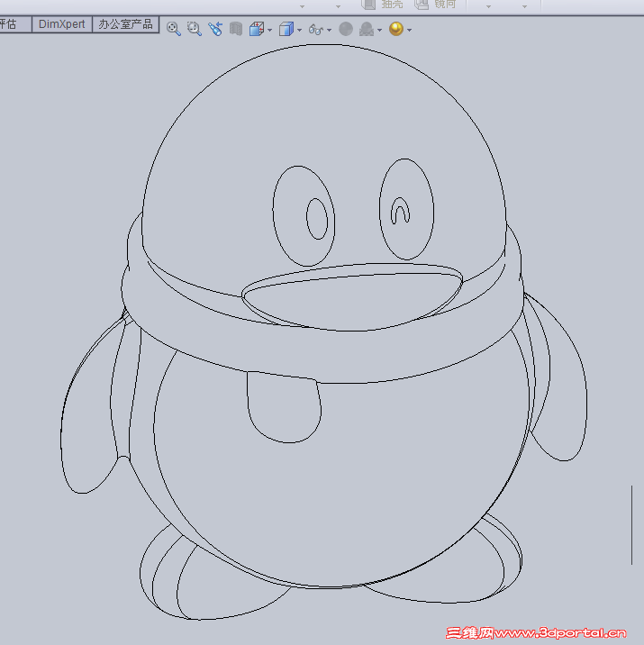
Task: Expand the Display Style dropdown arrow
Action: pos(299,30)
